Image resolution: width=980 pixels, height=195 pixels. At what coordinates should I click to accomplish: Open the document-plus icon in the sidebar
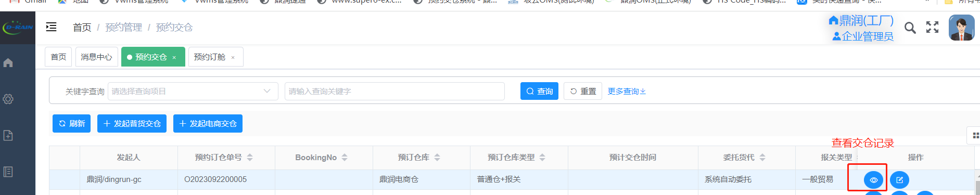tap(8, 135)
